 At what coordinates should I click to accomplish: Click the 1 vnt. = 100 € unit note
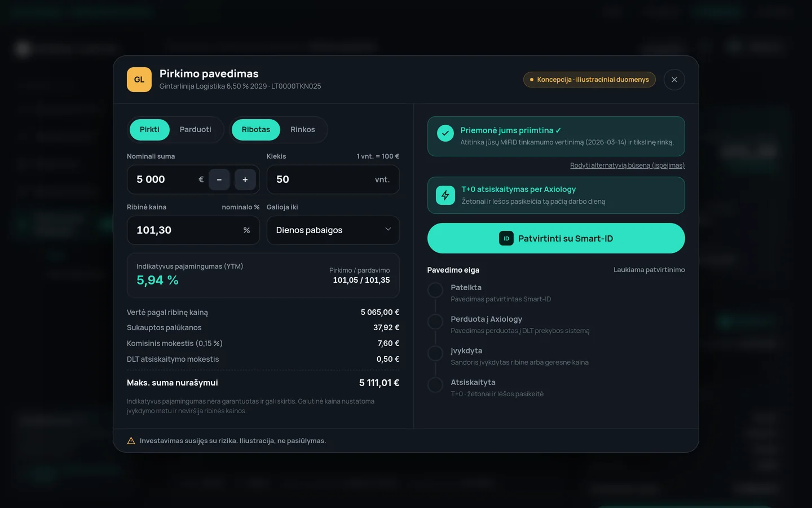(378, 156)
